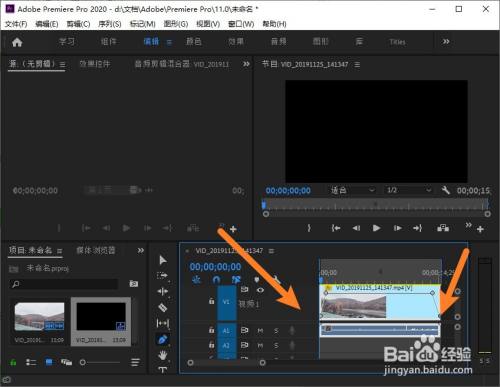The width and height of the screenshot is (500, 387).
Task: Switch to the 颜色 workspace
Action: click(194, 42)
